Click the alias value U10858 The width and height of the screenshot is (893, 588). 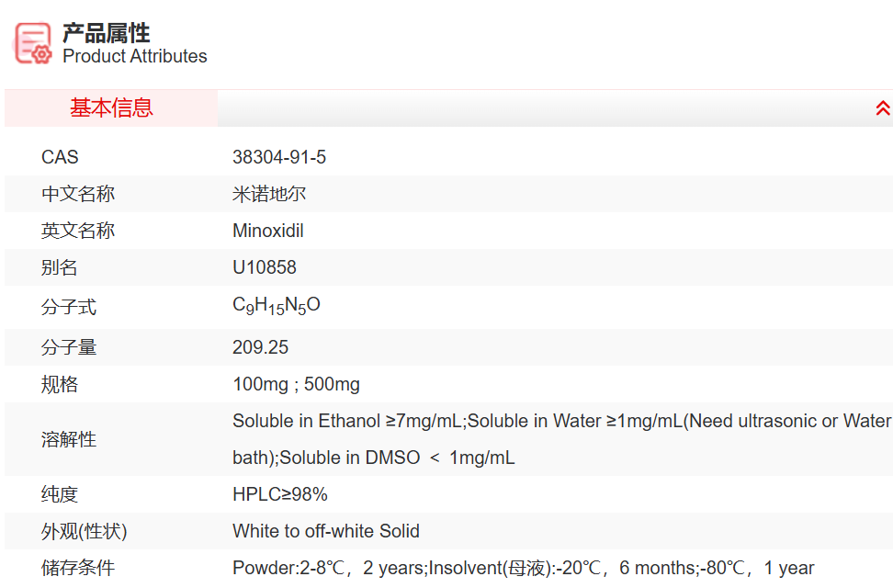(265, 267)
